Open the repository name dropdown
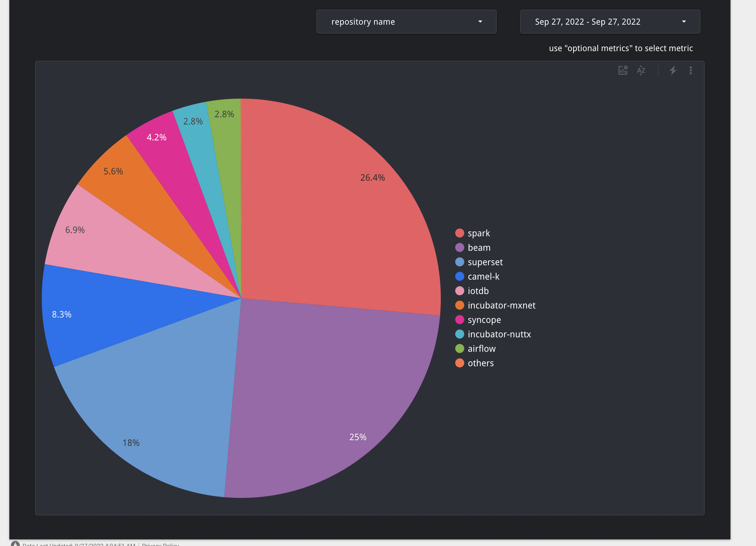 [x=406, y=22]
